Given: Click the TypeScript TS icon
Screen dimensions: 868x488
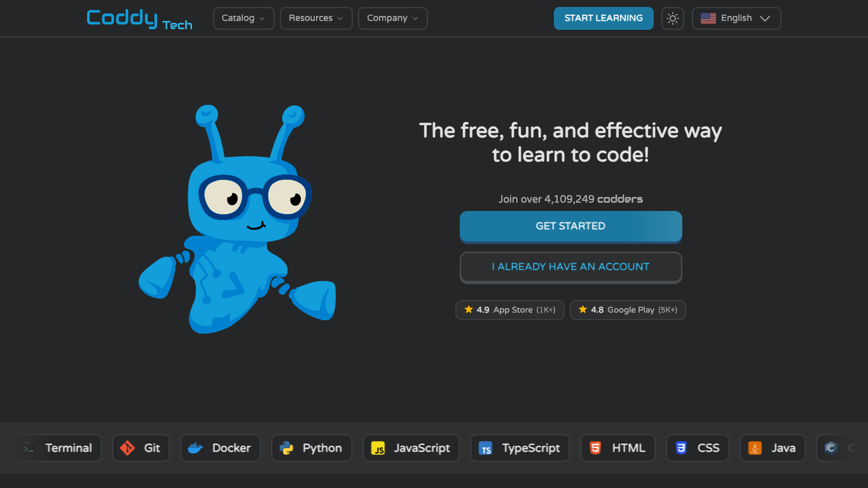Looking at the screenshot, I should point(486,449).
